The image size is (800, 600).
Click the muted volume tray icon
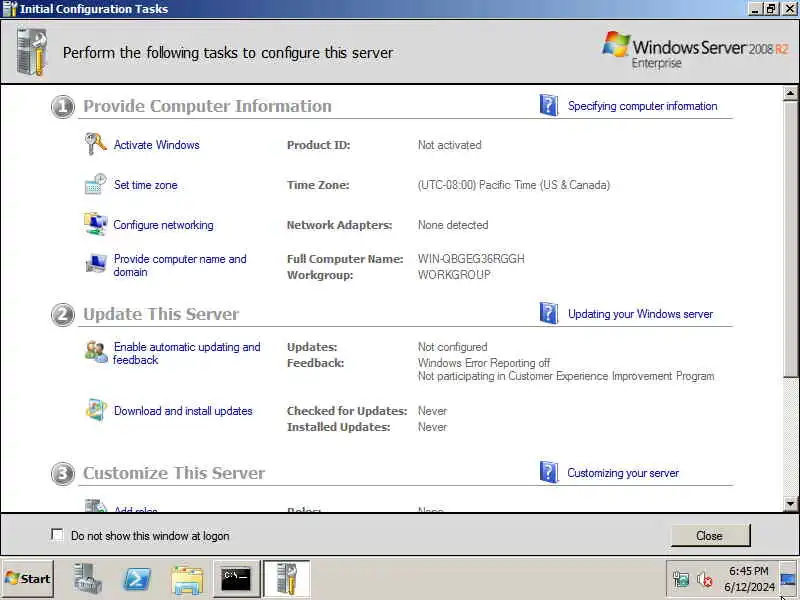click(705, 579)
